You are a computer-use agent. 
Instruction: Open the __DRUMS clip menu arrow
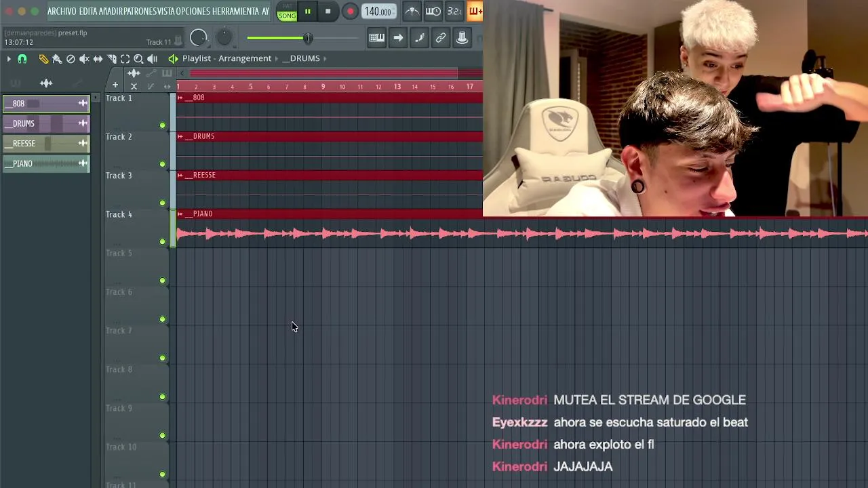[x=180, y=136]
